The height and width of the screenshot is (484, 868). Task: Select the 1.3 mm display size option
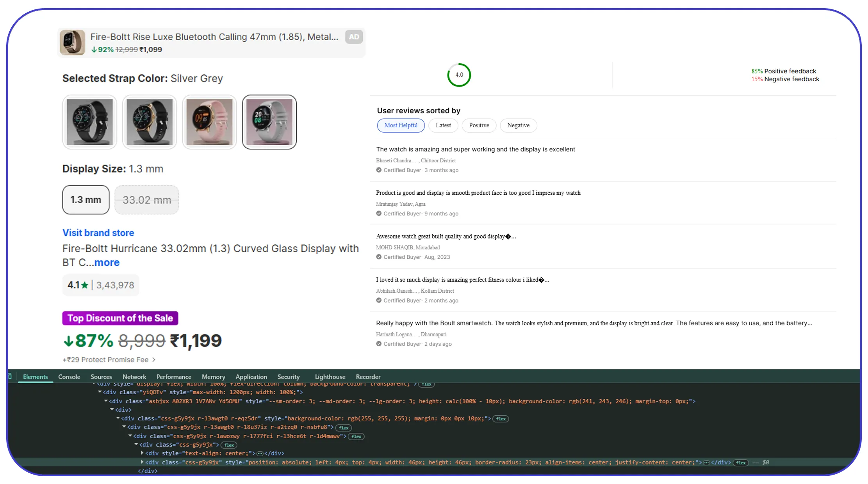tap(86, 200)
